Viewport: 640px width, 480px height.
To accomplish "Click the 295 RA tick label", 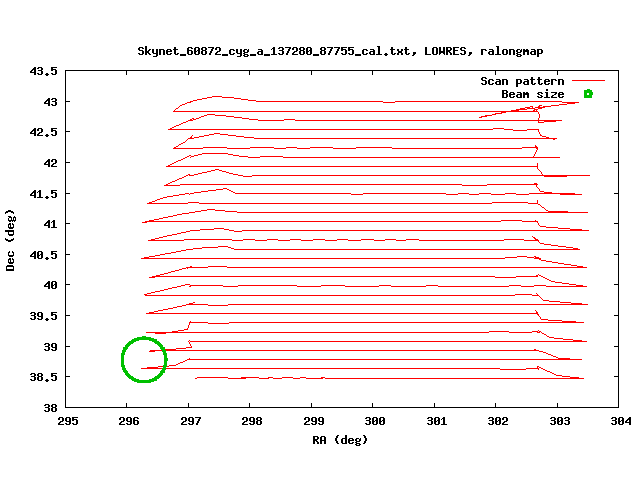I will tap(67, 421).
